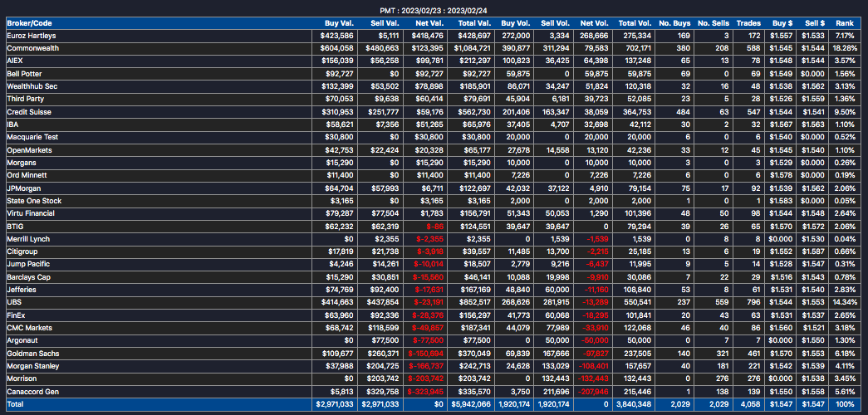Select the Canaccord Gen broker name
This screenshot has width=868, height=415.
click(x=32, y=392)
